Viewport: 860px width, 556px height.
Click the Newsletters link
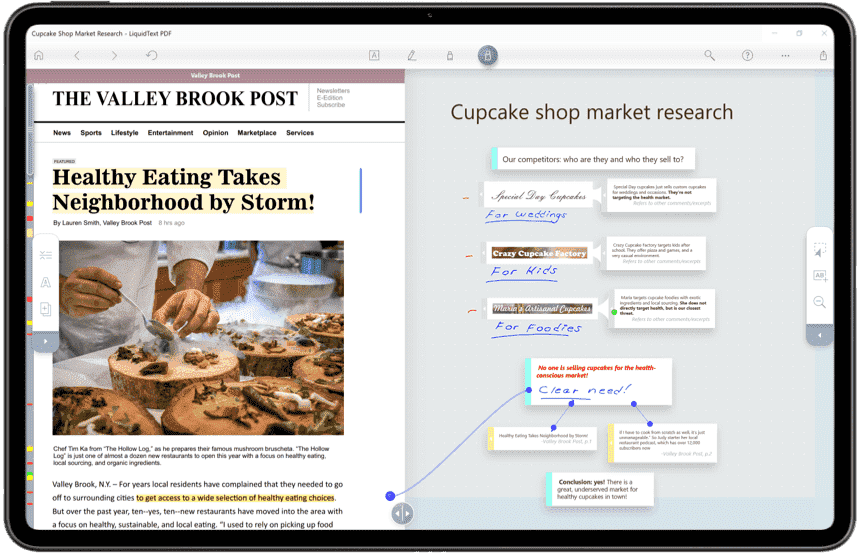333,90
